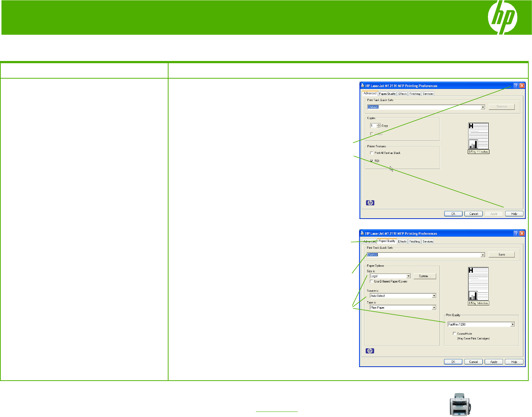Screen dimensions: 532x417
Task: Decrease copies with the down stepper arrow
Action: click(379, 127)
